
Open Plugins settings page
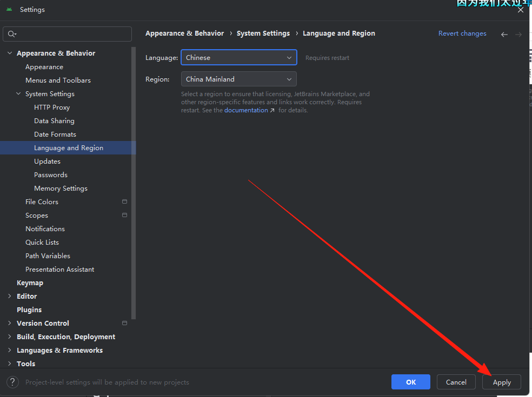(29, 309)
